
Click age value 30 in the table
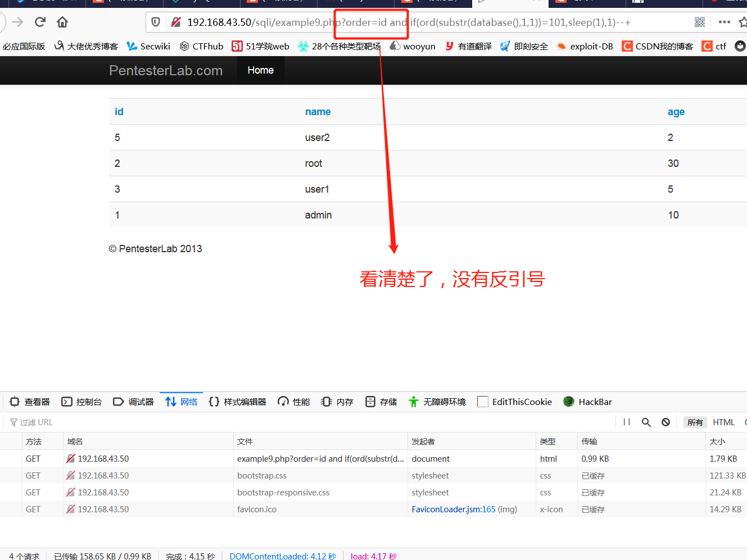point(673,163)
